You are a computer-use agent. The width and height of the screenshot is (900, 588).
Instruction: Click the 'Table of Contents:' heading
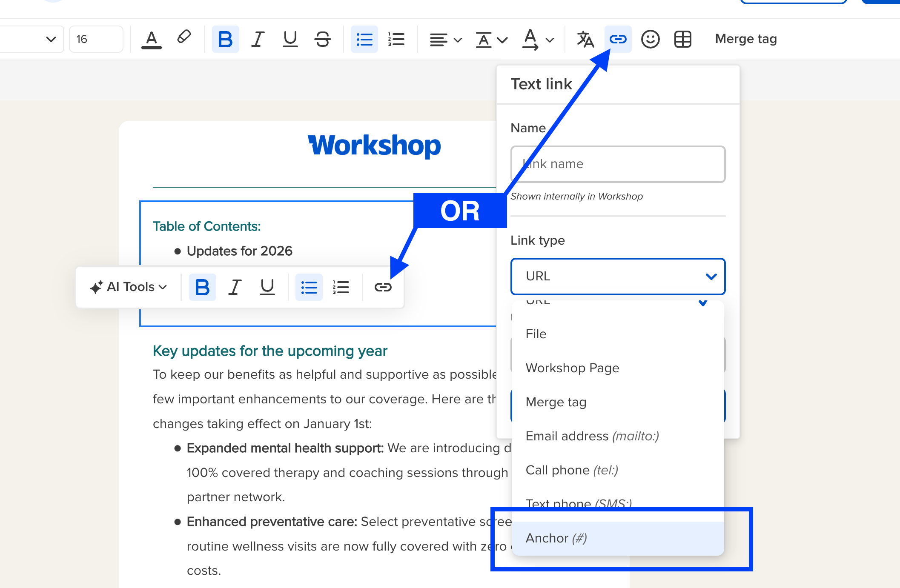pyautogui.click(x=207, y=226)
